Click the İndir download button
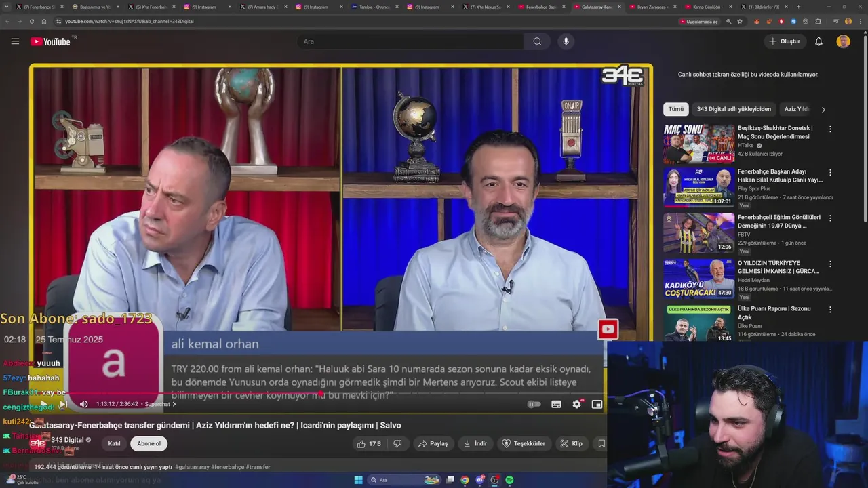868x488 pixels. coord(475,443)
